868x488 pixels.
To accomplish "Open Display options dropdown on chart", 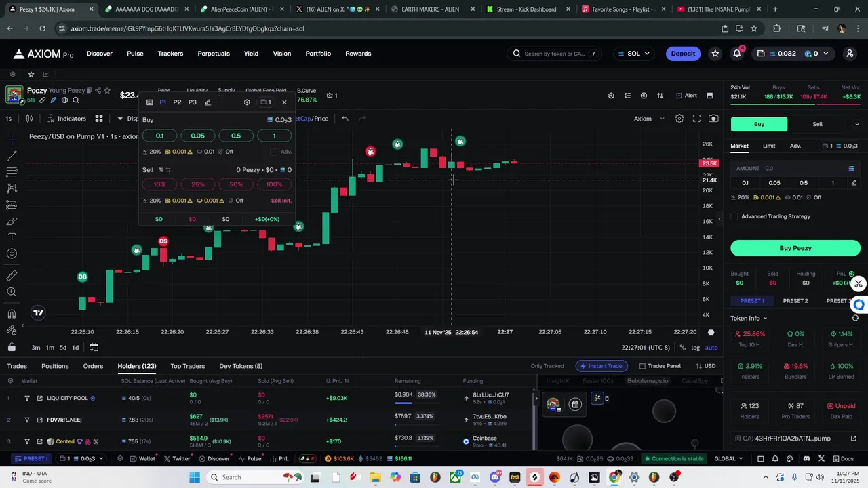I will [129, 119].
